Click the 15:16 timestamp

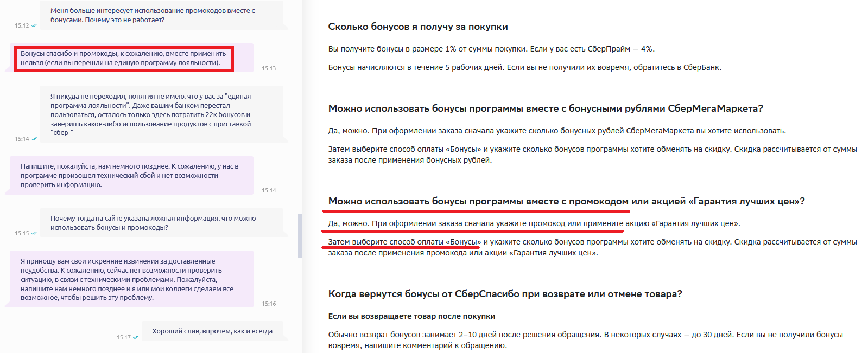click(x=269, y=304)
